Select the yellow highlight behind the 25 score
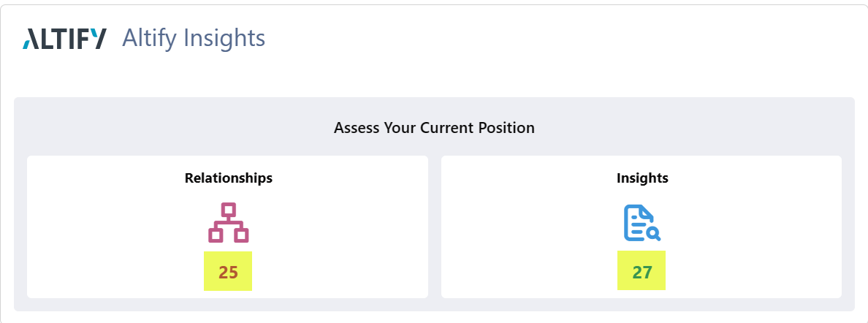 [228, 271]
